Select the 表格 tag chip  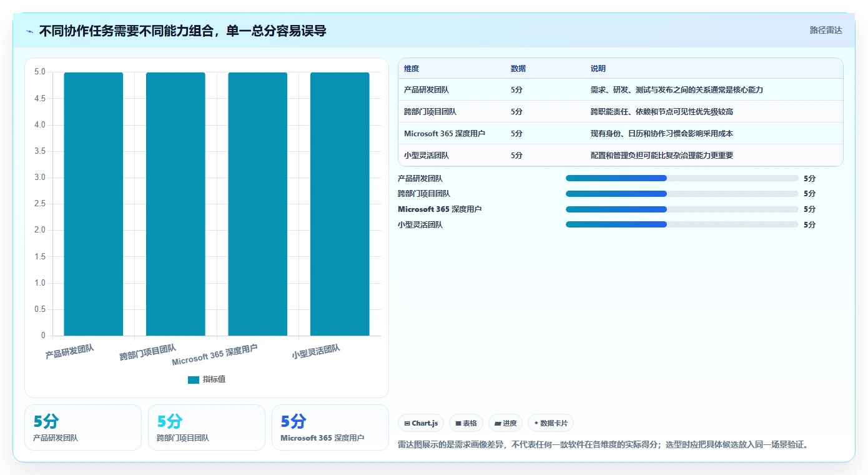click(x=466, y=423)
